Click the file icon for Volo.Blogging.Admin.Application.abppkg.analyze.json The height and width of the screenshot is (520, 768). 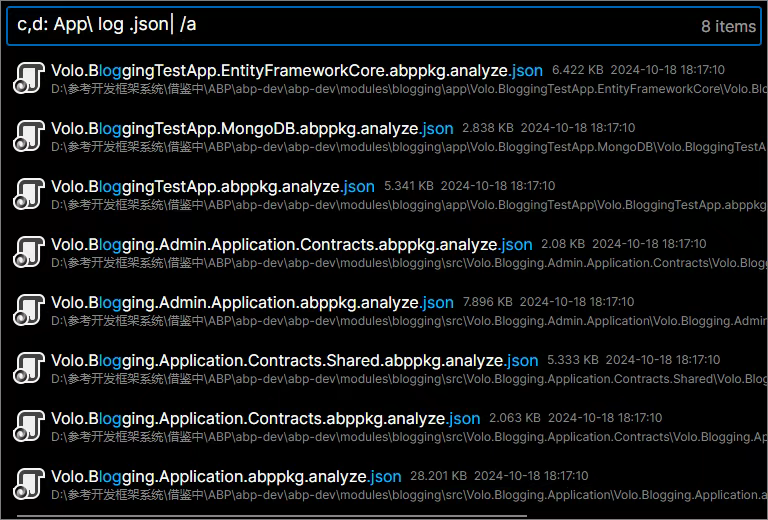click(x=28, y=310)
